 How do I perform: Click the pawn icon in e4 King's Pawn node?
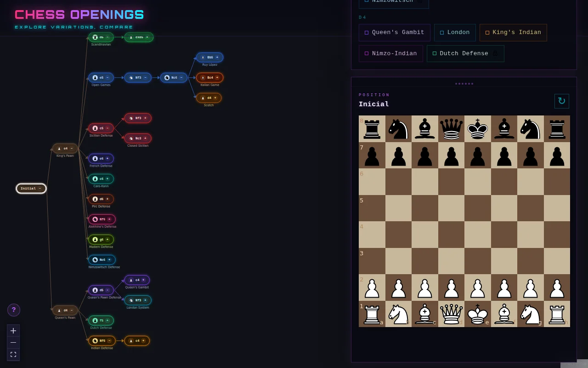pos(59,149)
